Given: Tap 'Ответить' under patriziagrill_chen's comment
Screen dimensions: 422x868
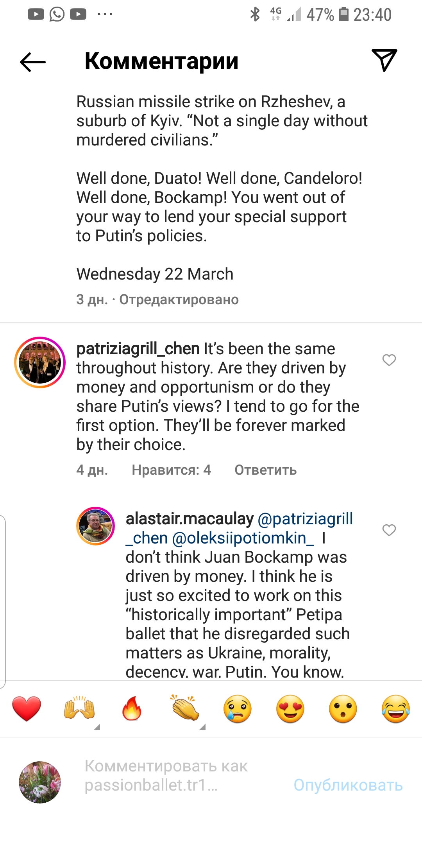Looking at the screenshot, I should [x=265, y=470].
